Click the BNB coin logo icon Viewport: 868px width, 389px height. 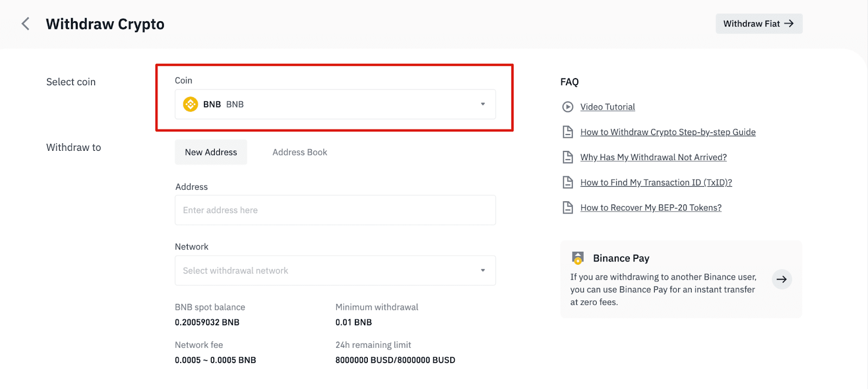point(190,104)
